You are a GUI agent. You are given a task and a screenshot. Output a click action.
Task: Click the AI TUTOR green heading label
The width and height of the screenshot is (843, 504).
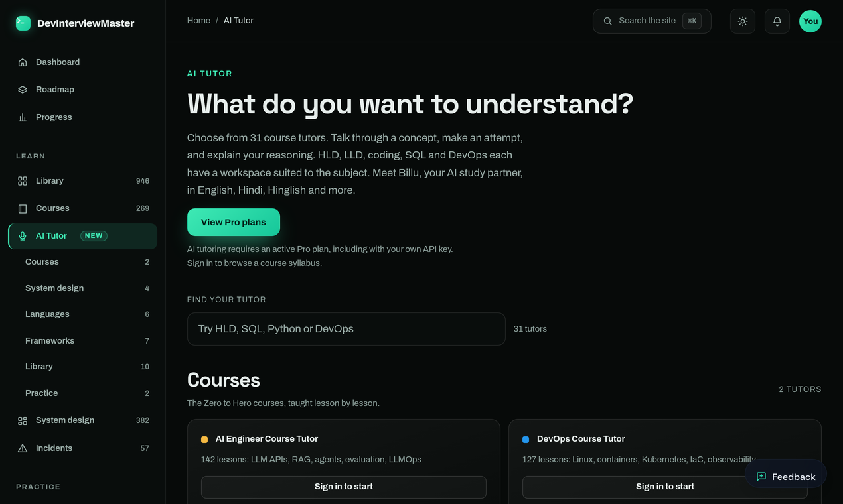tap(210, 74)
